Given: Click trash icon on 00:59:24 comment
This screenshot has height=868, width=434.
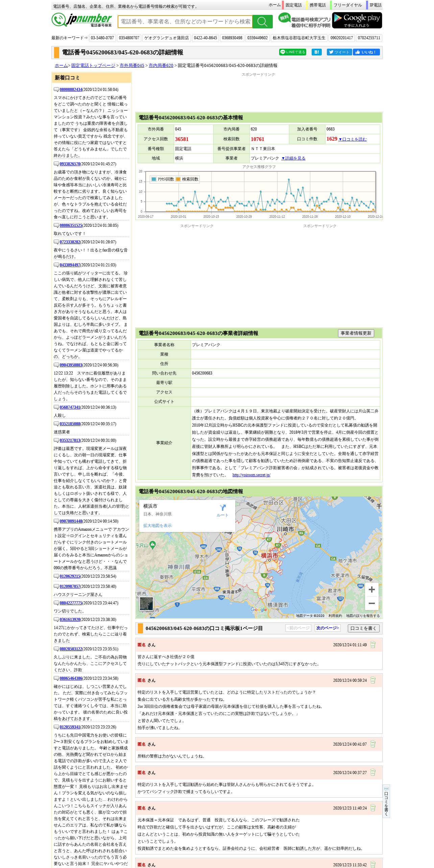Looking at the screenshot, I should point(373,680).
